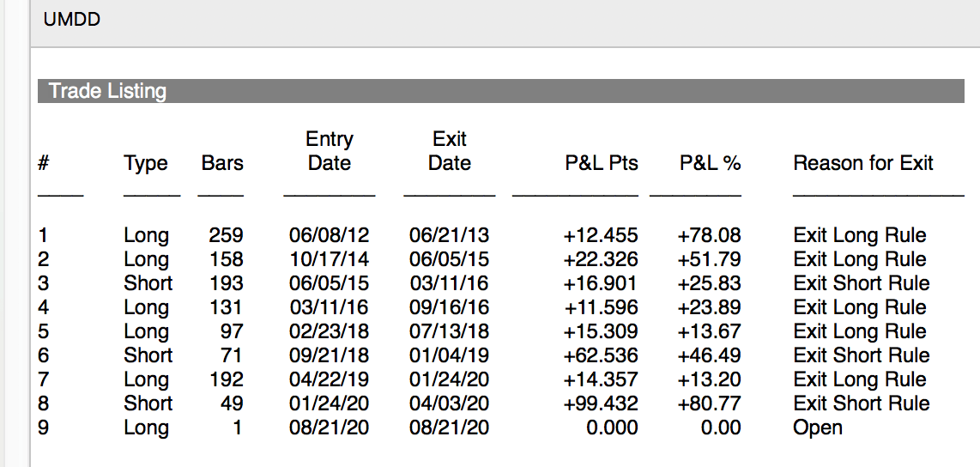
Task: Click the P&L % column header
Action: [711, 163]
